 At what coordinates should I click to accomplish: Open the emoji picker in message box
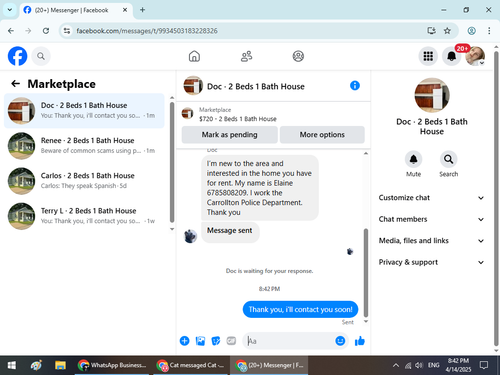pos(340,341)
